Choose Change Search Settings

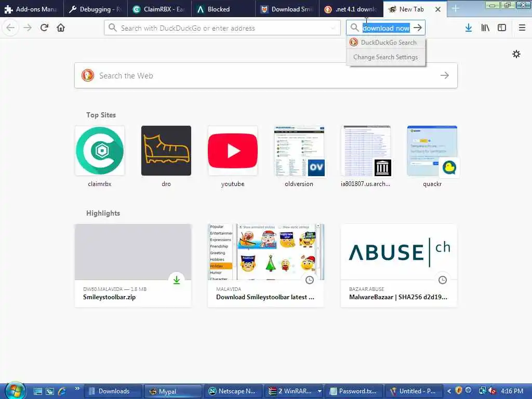[386, 57]
